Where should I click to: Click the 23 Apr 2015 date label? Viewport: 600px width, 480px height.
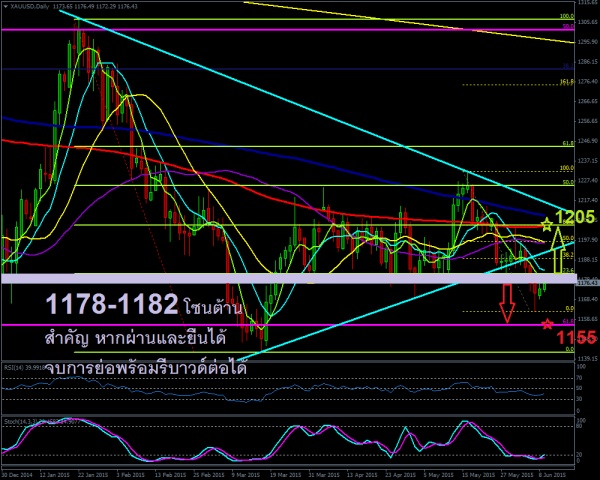point(400,475)
